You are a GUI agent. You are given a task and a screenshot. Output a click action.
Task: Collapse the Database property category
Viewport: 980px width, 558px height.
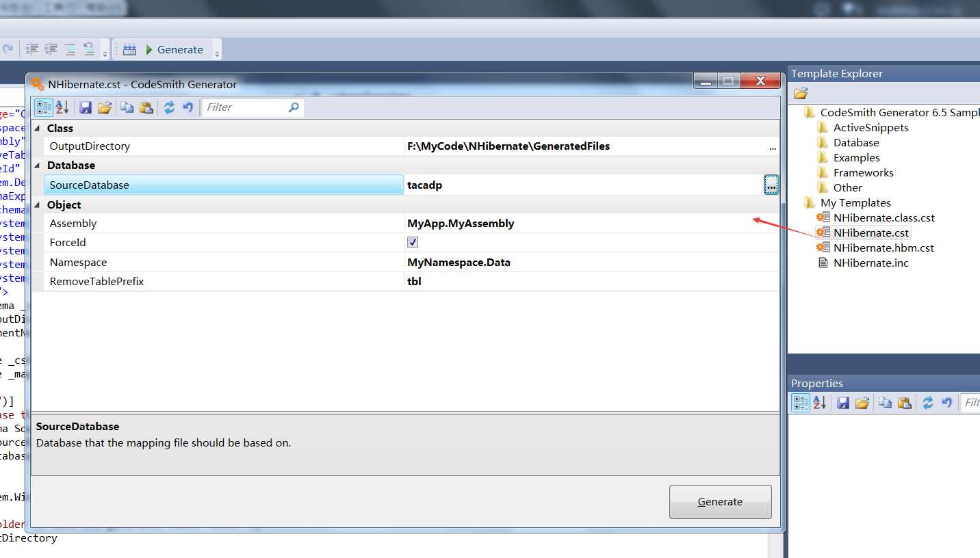point(37,165)
